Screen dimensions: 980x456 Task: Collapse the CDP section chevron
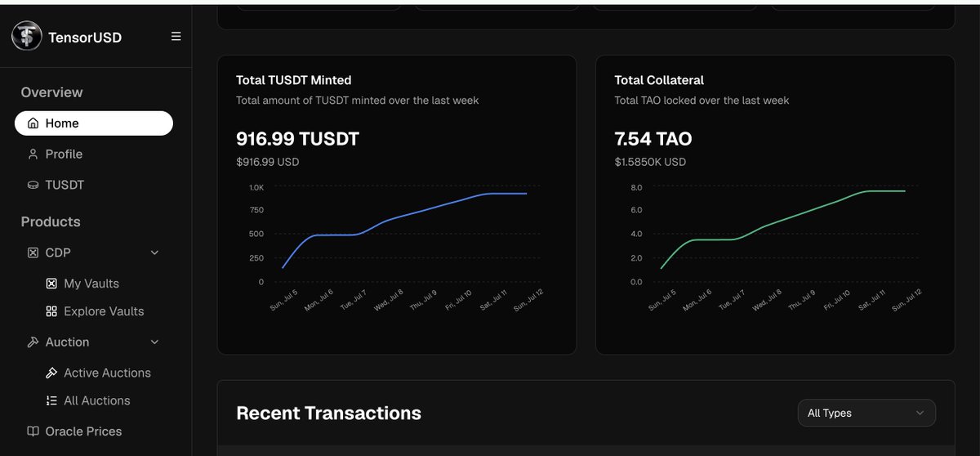click(x=155, y=253)
